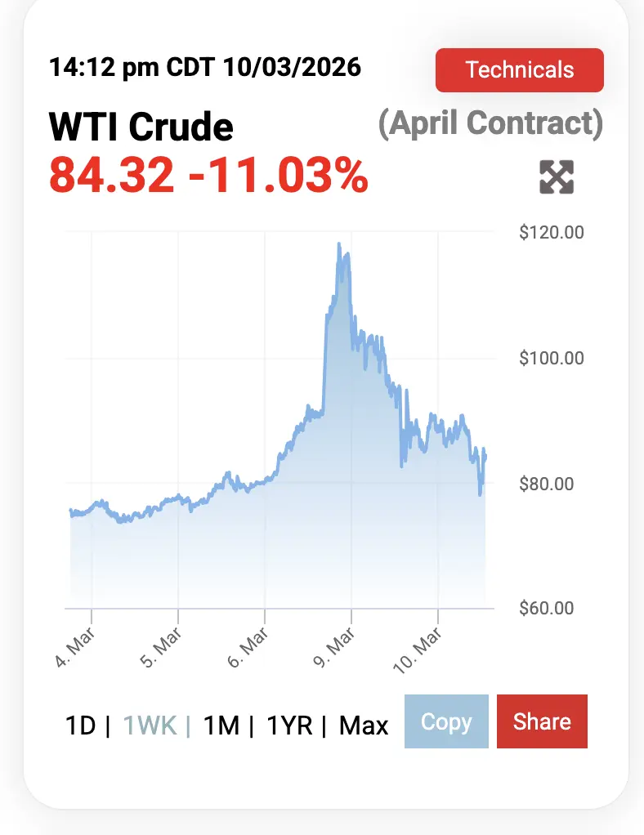Click the 14:12 pm CDT timestamp
644x835 pixels.
205,66
